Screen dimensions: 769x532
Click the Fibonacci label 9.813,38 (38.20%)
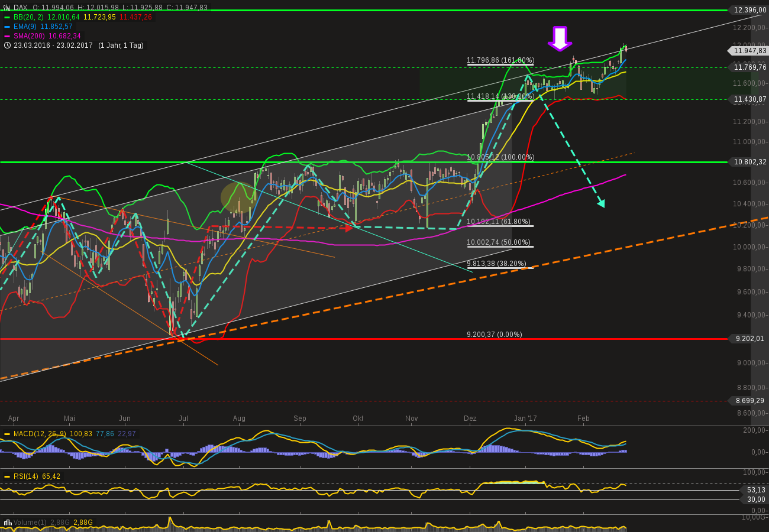point(496,264)
